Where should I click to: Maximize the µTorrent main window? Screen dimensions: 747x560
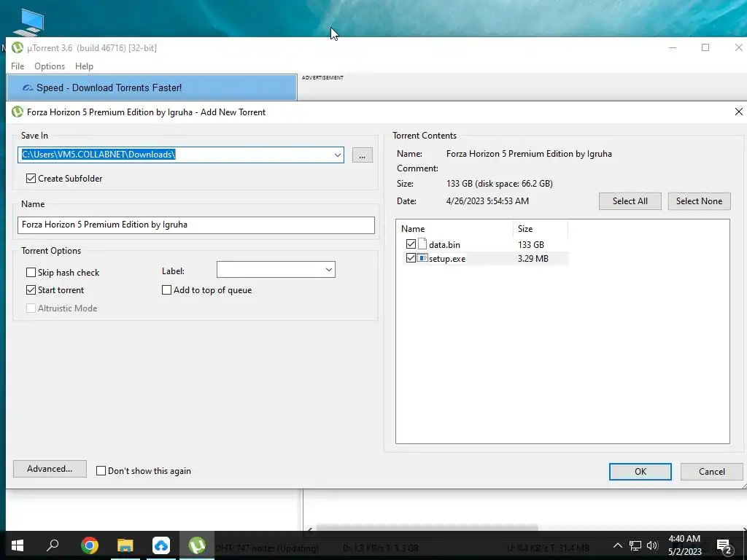[705, 47]
